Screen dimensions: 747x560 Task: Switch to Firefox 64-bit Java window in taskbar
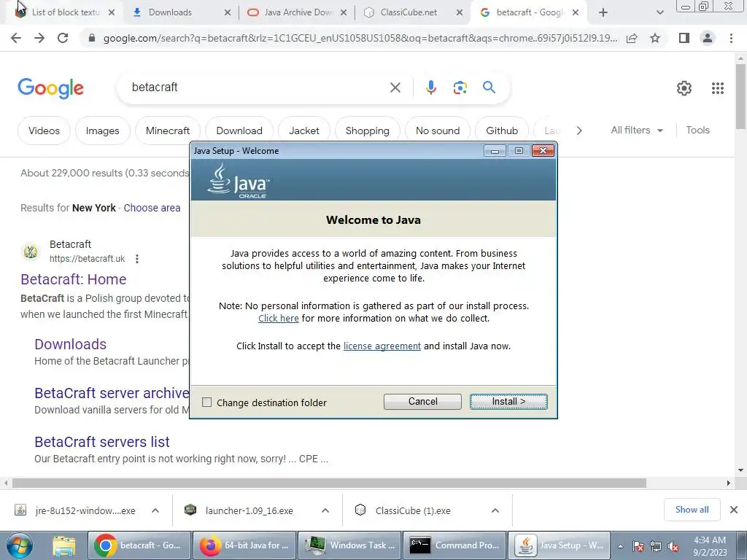coord(244,545)
